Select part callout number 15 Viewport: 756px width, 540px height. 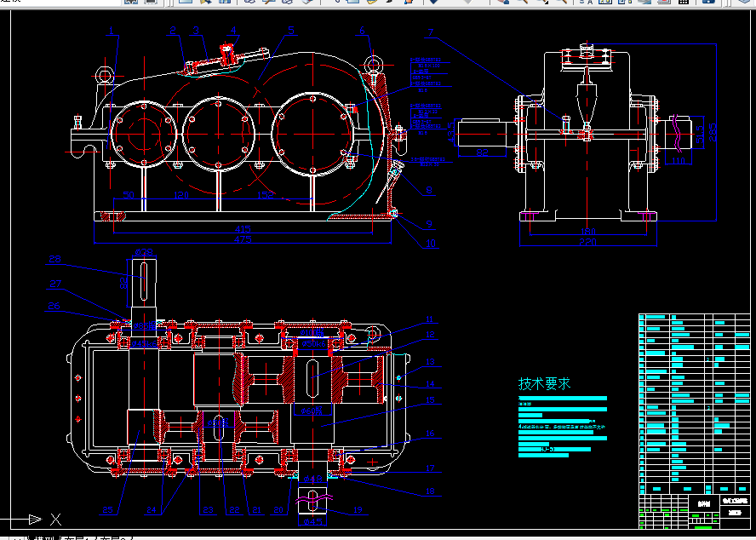pos(430,399)
